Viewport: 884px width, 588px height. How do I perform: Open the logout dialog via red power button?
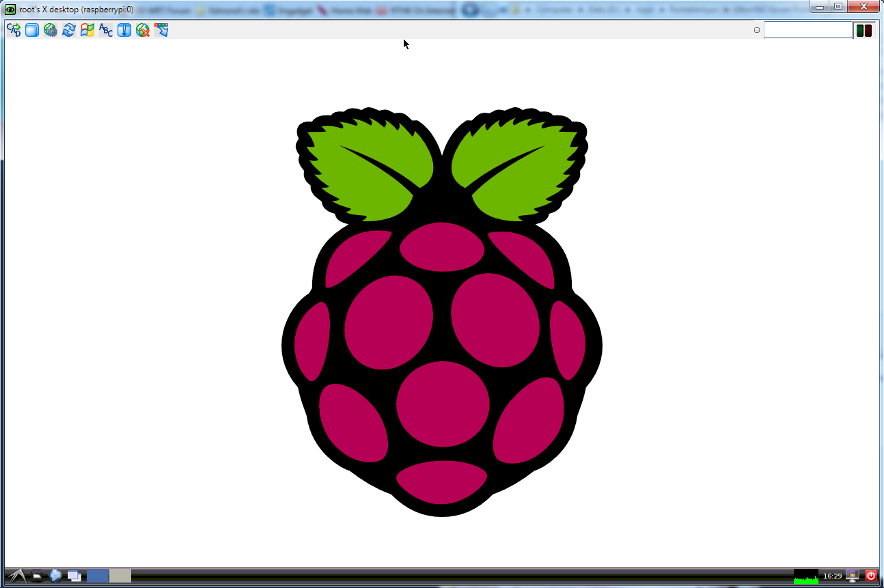coord(870,576)
